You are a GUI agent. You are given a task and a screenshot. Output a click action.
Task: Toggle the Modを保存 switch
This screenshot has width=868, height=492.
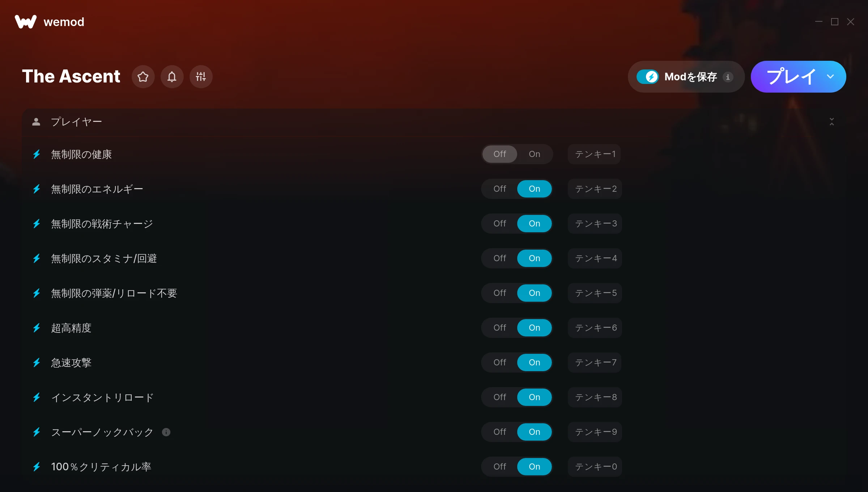pyautogui.click(x=647, y=77)
